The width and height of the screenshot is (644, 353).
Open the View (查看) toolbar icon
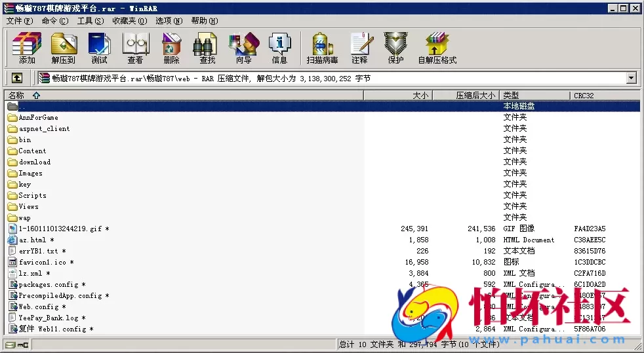pos(135,48)
